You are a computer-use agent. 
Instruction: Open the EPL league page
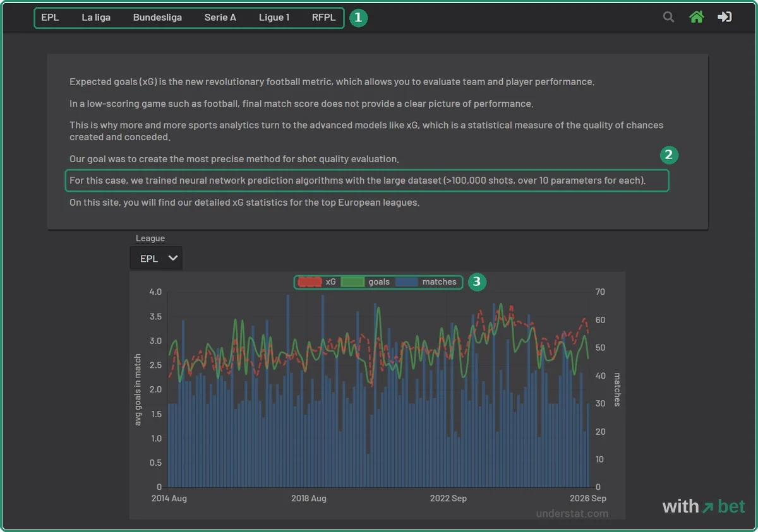[x=50, y=17]
